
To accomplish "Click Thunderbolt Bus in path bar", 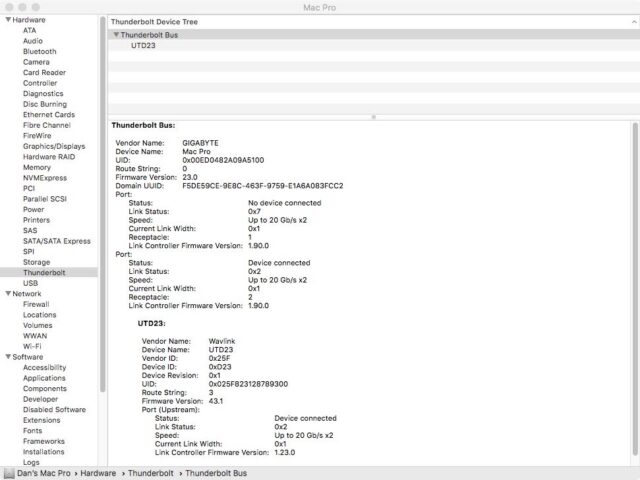I will click(216, 473).
